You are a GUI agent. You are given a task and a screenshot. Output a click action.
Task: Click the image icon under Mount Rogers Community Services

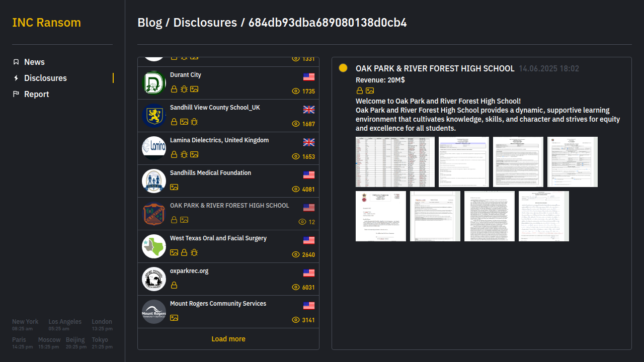click(x=174, y=318)
